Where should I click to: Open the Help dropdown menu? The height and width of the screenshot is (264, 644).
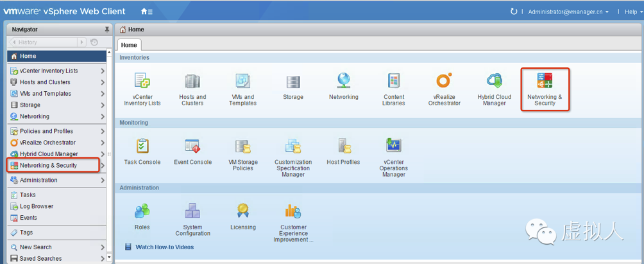click(x=633, y=12)
